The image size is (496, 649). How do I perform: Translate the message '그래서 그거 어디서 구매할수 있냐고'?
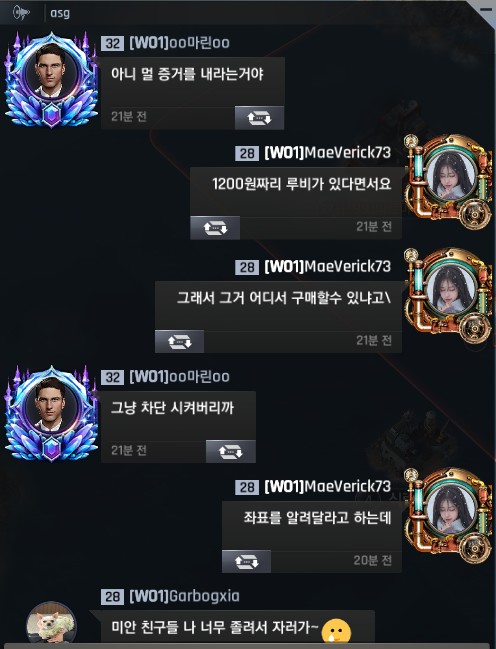click(179, 341)
